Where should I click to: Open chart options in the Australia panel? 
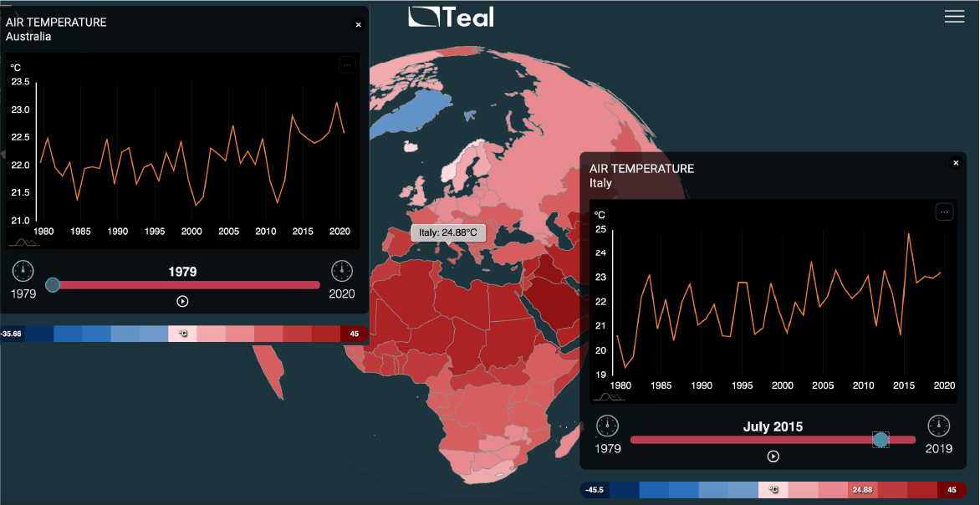pos(348,64)
